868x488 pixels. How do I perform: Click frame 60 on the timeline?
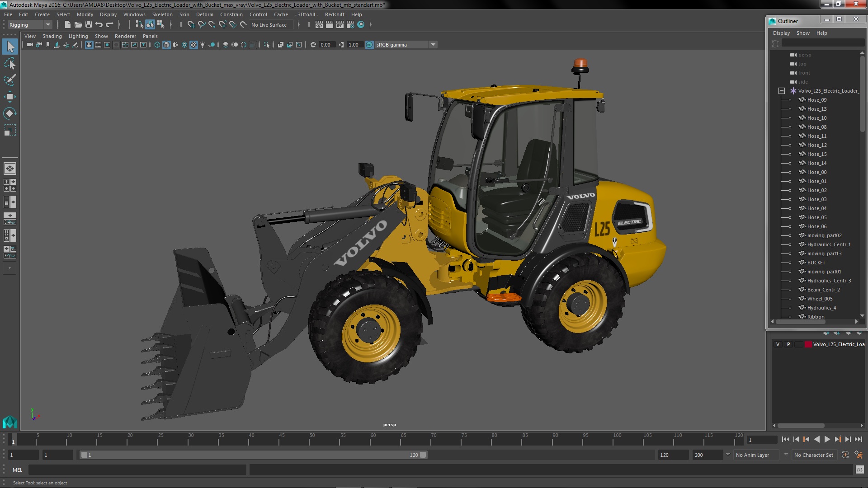coord(373,439)
